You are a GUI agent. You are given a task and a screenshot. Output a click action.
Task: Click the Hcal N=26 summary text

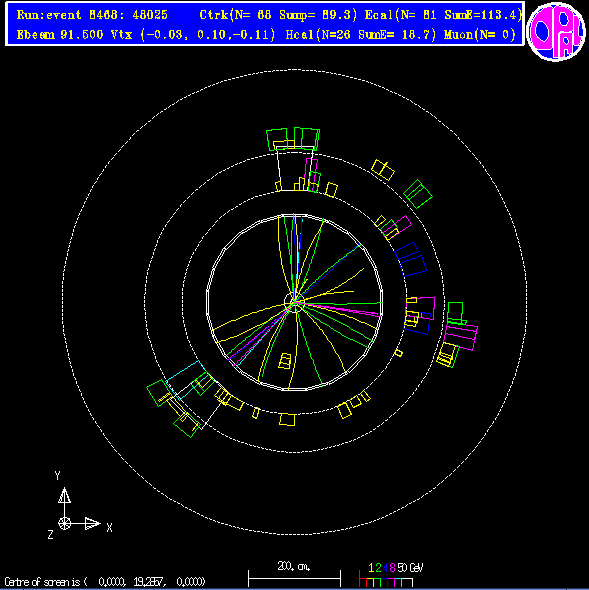point(361,35)
